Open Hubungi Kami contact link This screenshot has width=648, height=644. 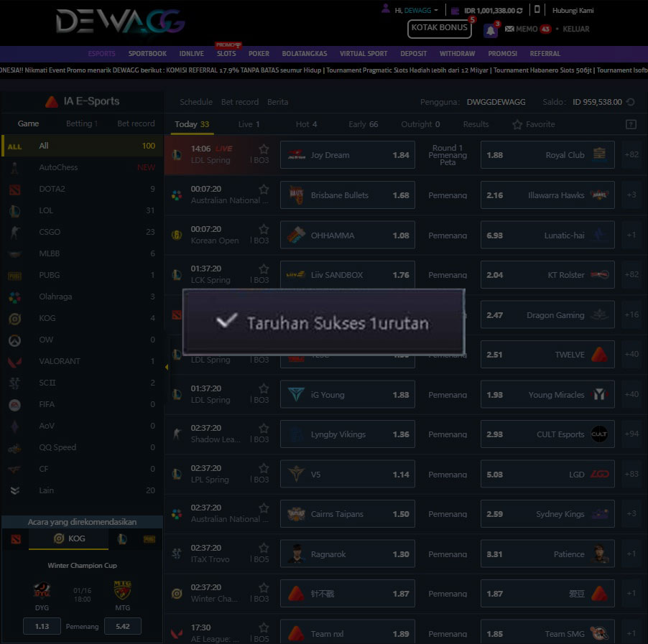tap(573, 10)
